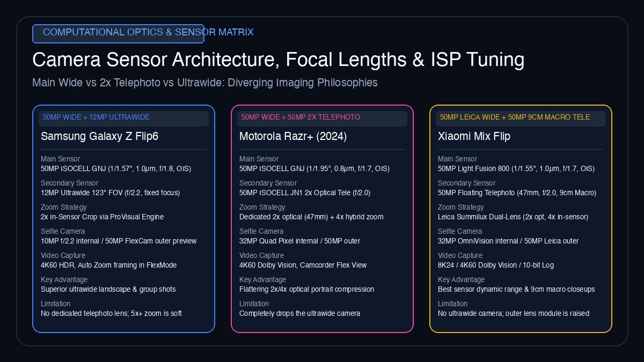Click Dedicated 2x optical (47mm) + 4x hybrid zoom
This screenshot has height=362, width=644.
point(311,217)
